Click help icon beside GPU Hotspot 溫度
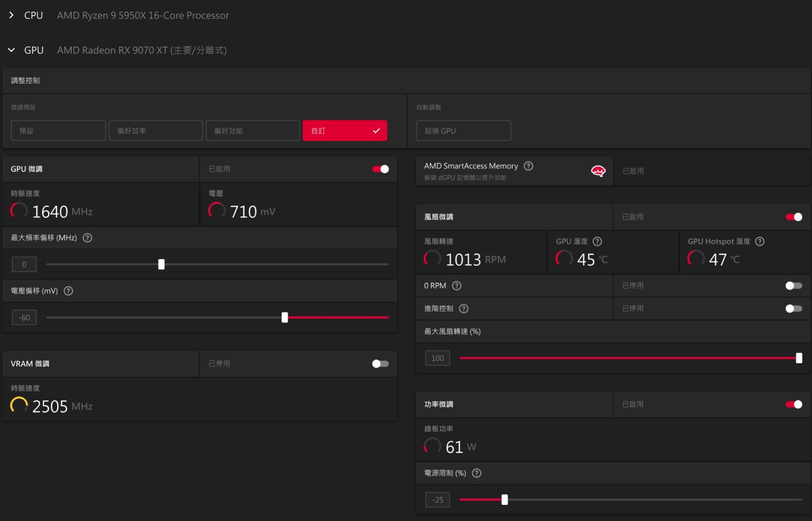The width and height of the screenshot is (812, 521). pos(760,241)
